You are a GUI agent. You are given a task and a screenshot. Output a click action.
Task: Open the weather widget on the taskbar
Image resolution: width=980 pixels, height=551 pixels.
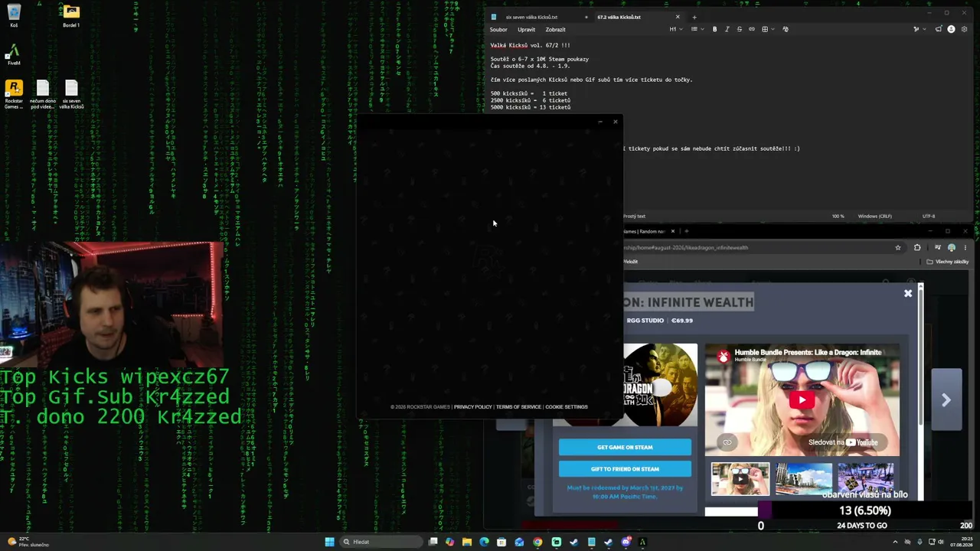[x=28, y=542]
